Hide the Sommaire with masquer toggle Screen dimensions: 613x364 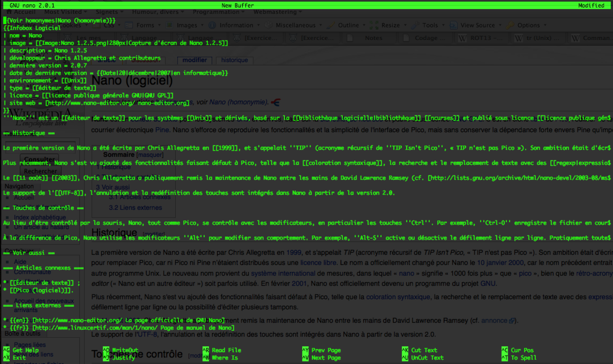pyautogui.click(x=150, y=154)
